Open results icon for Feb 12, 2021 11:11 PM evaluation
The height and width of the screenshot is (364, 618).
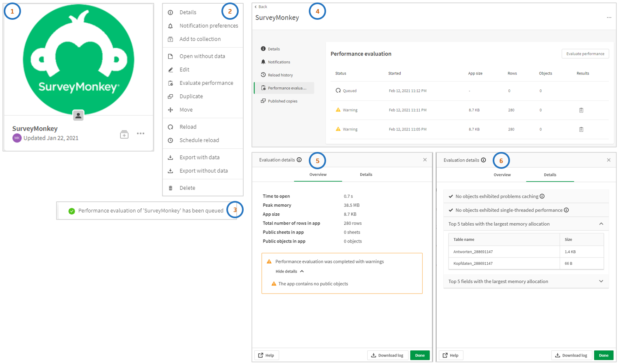point(581,110)
